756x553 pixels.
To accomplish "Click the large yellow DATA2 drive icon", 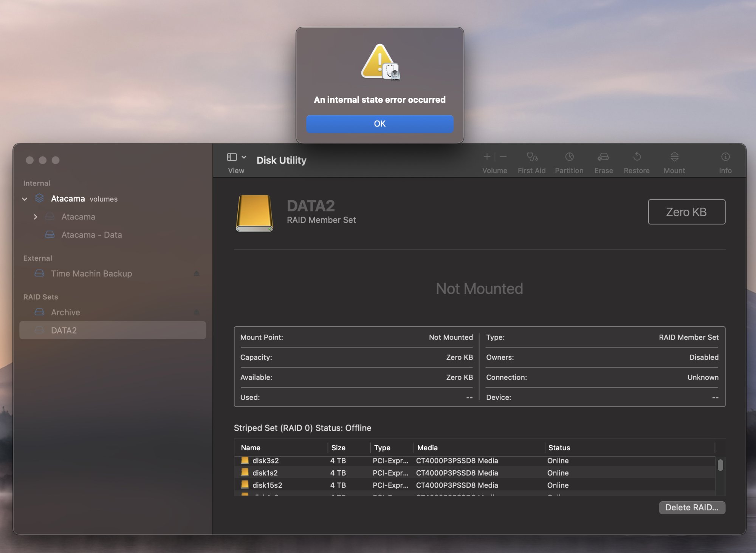I will [254, 213].
